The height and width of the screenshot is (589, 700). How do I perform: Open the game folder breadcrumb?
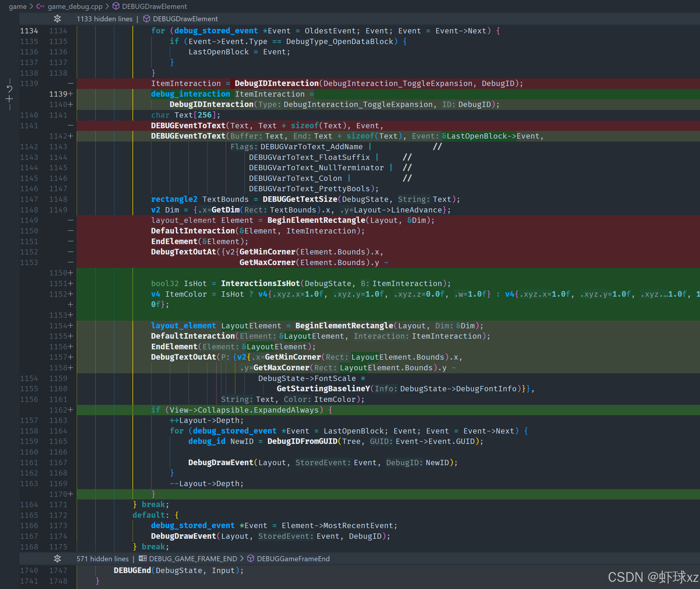18,6
